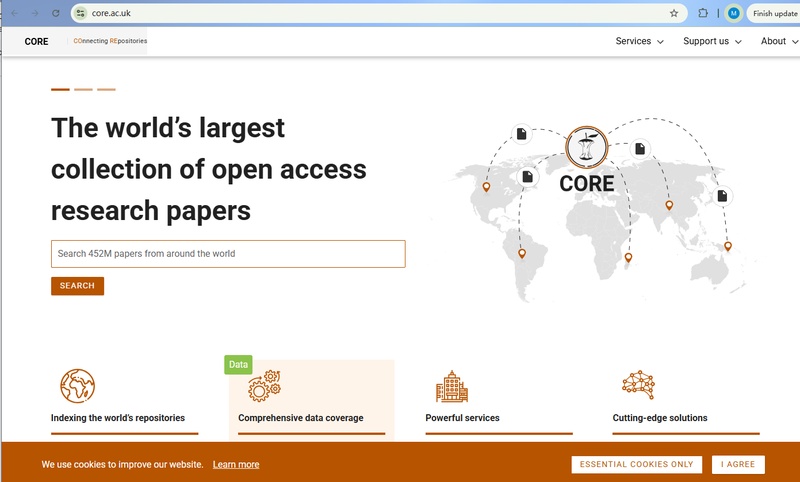Screen dimensions: 800x482
Task: Open Comprehensive data coverage tab
Action: click(301, 418)
